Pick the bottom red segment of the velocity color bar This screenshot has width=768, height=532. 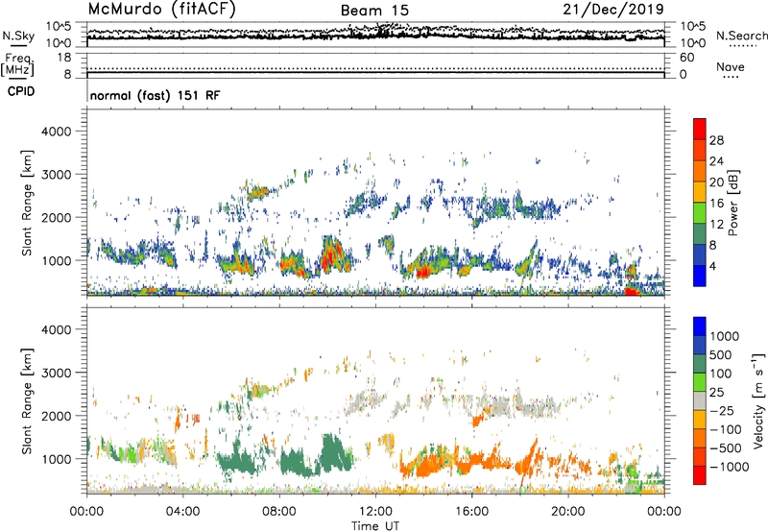tap(700, 475)
